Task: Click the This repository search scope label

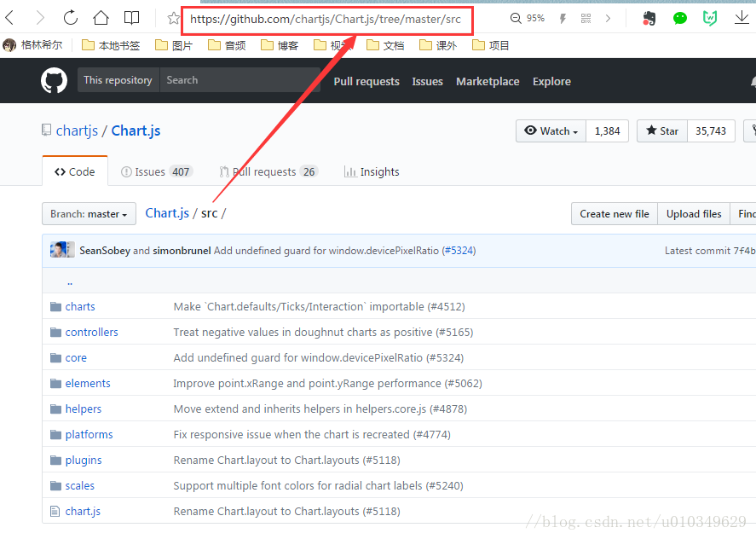Action: point(118,80)
